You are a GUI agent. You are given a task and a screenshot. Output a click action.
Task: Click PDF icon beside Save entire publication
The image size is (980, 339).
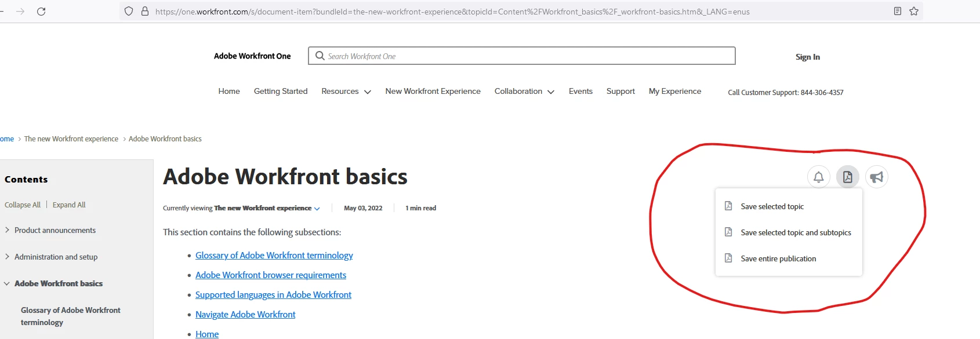click(x=728, y=258)
